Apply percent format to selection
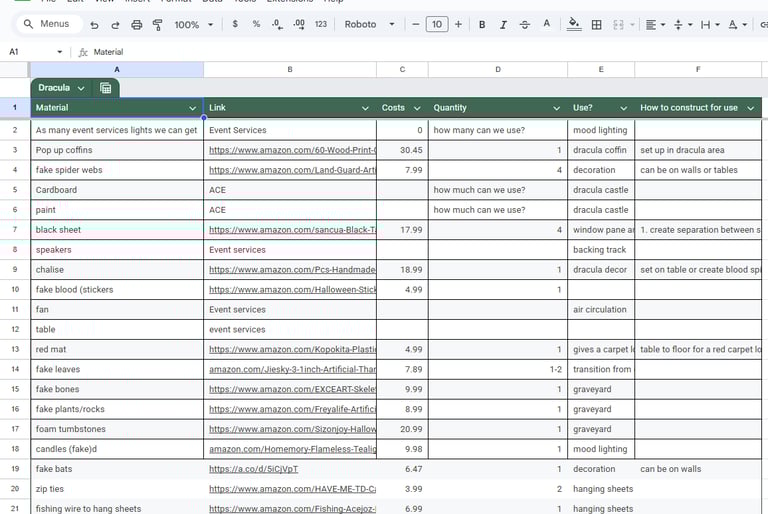Viewport: 768px width, 514px height. click(256, 25)
